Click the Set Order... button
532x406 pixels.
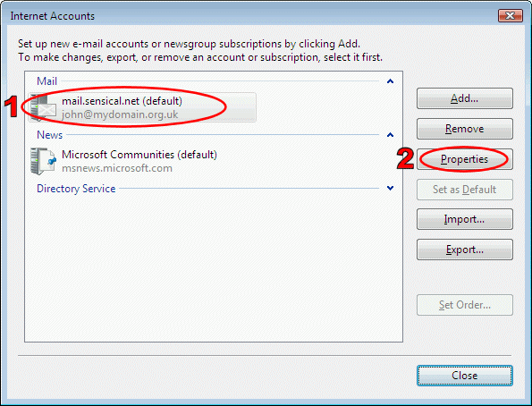[464, 305]
